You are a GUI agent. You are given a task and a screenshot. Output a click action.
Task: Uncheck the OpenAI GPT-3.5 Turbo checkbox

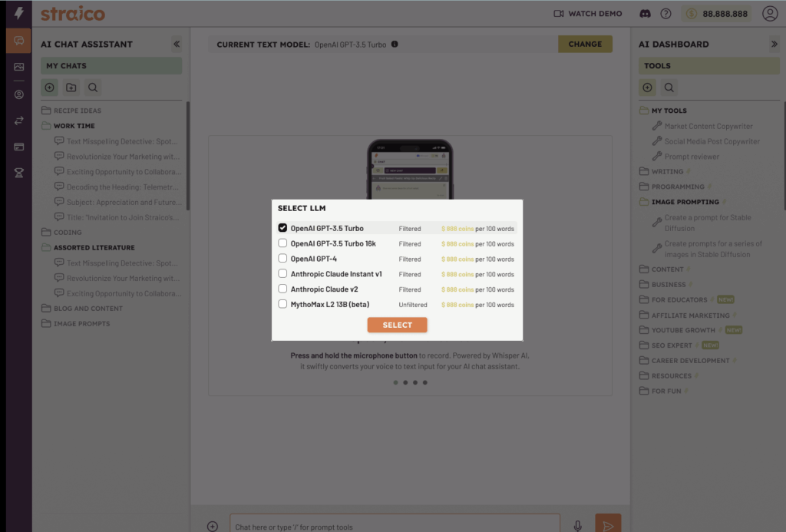[282, 228]
